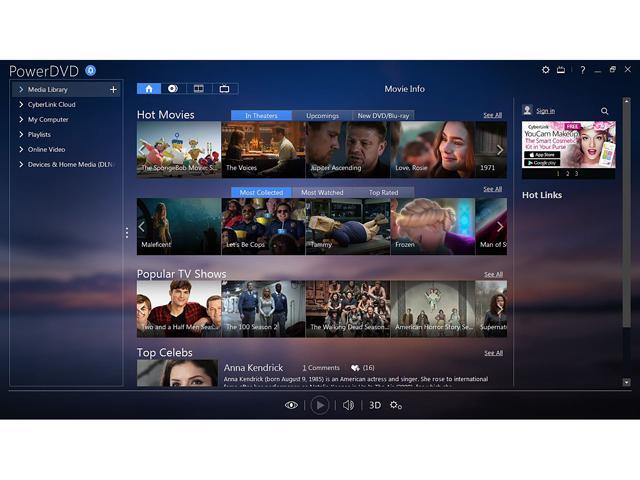The image size is (640, 480).
Task: Click the scrollbar down arrow
Action: tap(627, 382)
